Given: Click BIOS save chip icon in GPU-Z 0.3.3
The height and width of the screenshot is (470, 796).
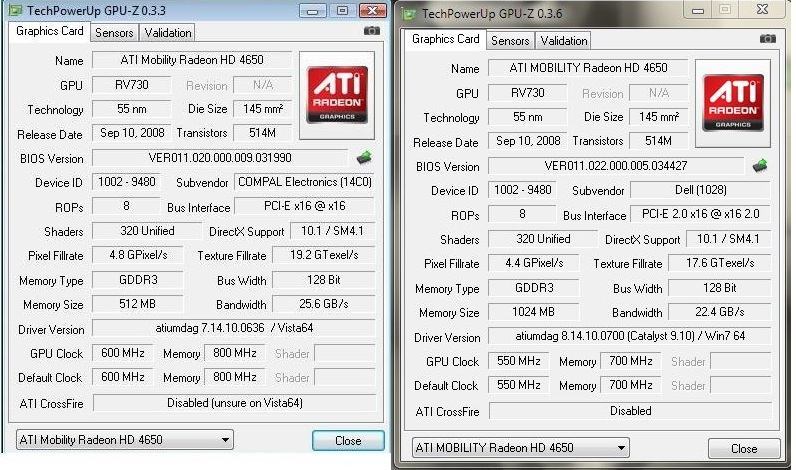Looking at the screenshot, I should click(364, 158).
